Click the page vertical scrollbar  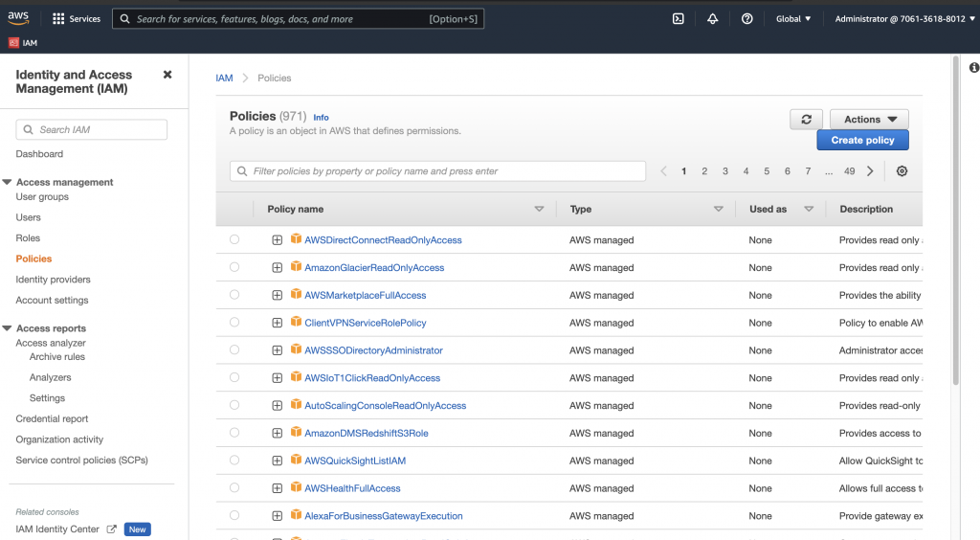click(954, 220)
